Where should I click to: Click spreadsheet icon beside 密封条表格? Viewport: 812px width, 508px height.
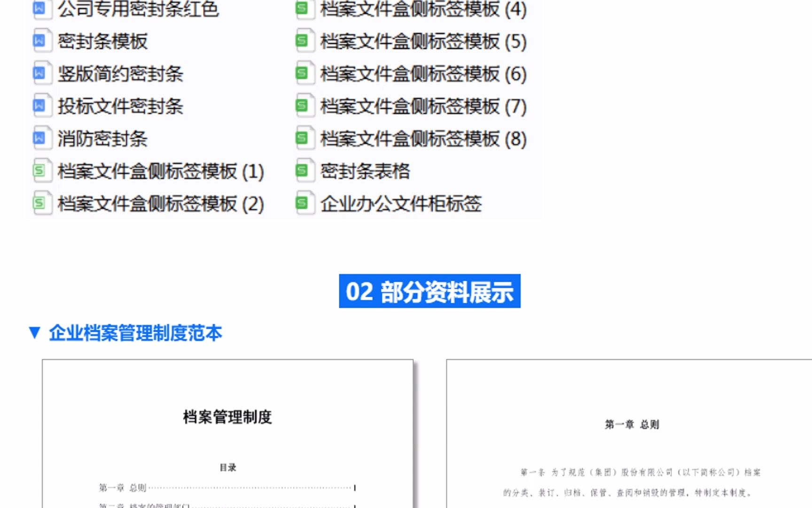coord(304,171)
